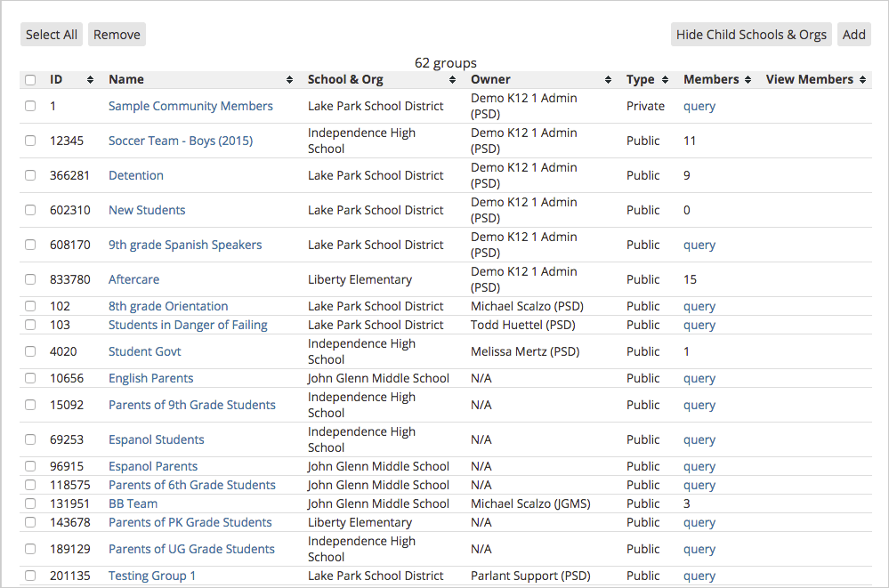The width and height of the screenshot is (889, 588).
Task: Click query link for Testing Group 1
Action: click(x=699, y=576)
